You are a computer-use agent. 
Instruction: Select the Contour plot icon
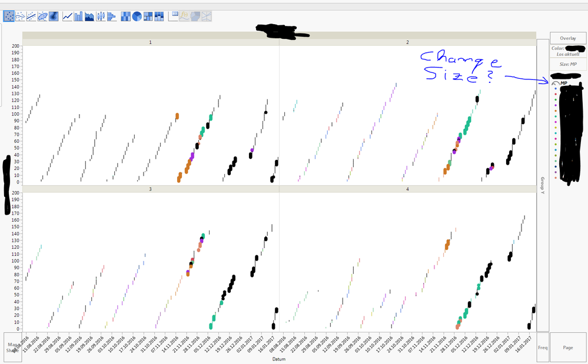(53, 16)
